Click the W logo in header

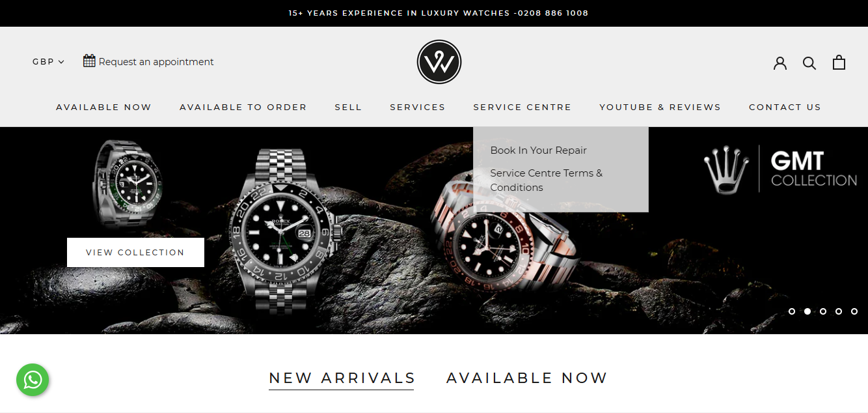pyautogui.click(x=439, y=63)
